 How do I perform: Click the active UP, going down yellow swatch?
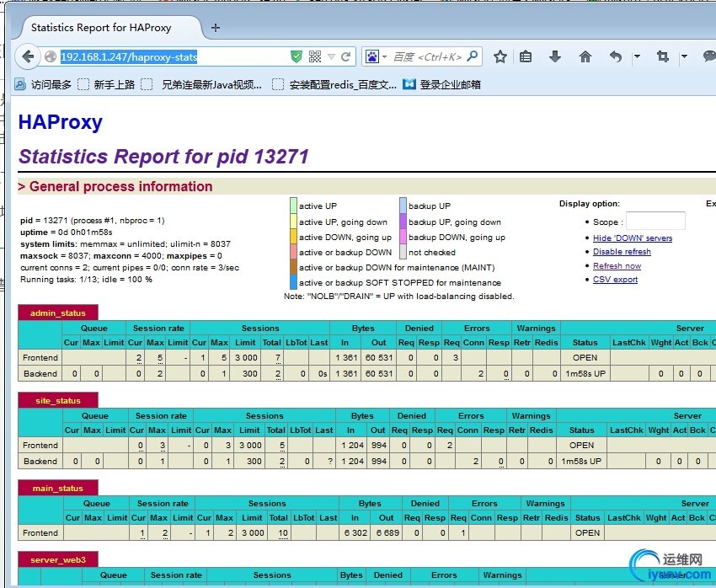(x=293, y=221)
